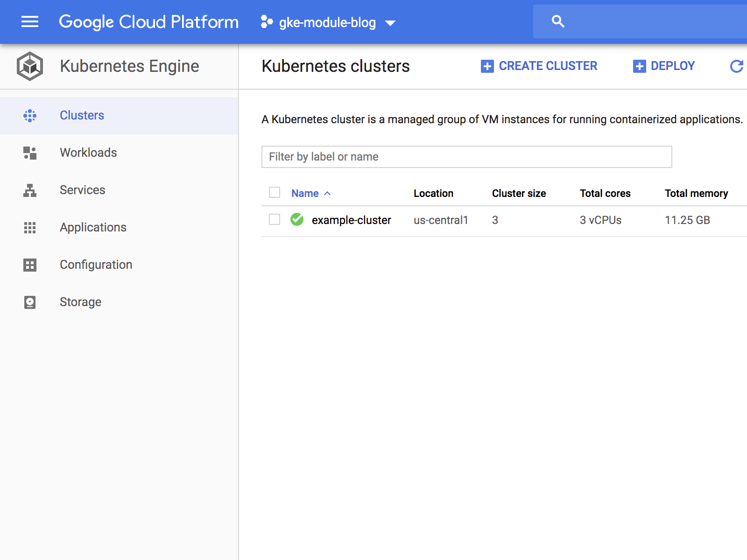Click the 3 vCPUs cell

pos(600,220)
